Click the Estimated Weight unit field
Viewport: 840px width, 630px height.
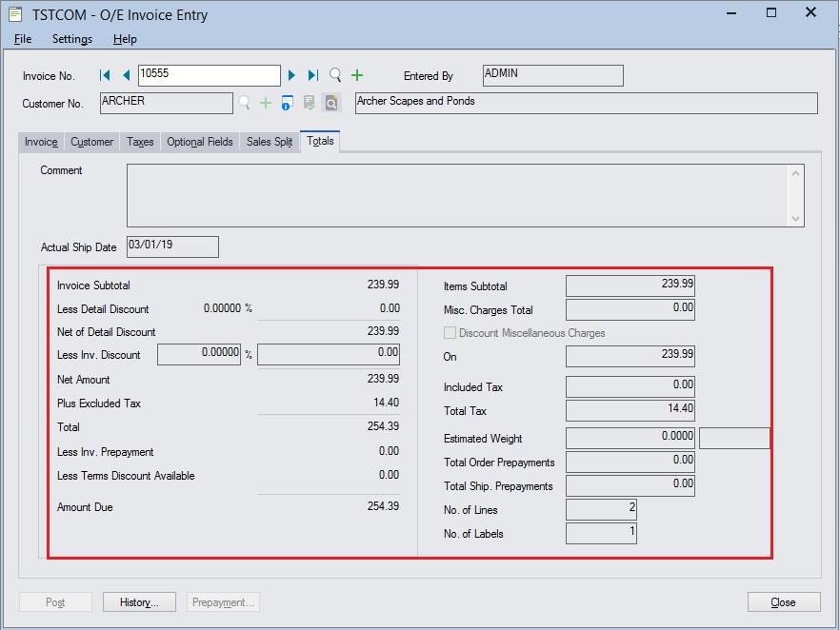tap(734, 438)
